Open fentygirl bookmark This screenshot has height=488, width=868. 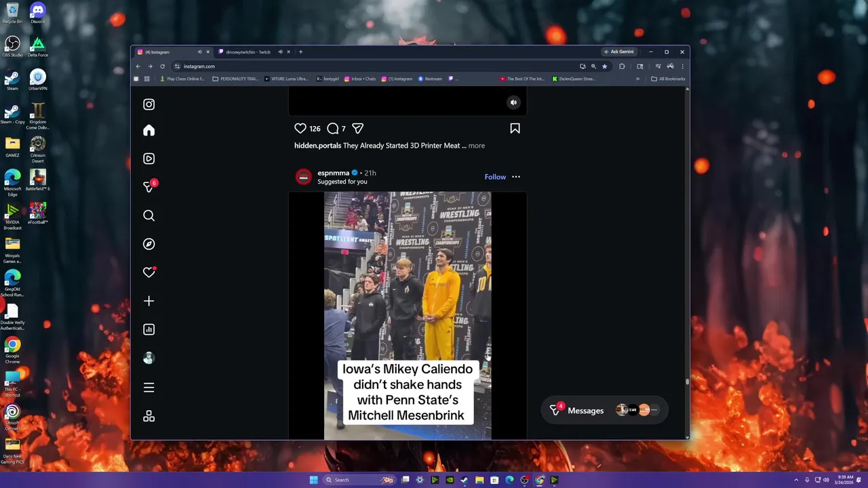(328, 79)
